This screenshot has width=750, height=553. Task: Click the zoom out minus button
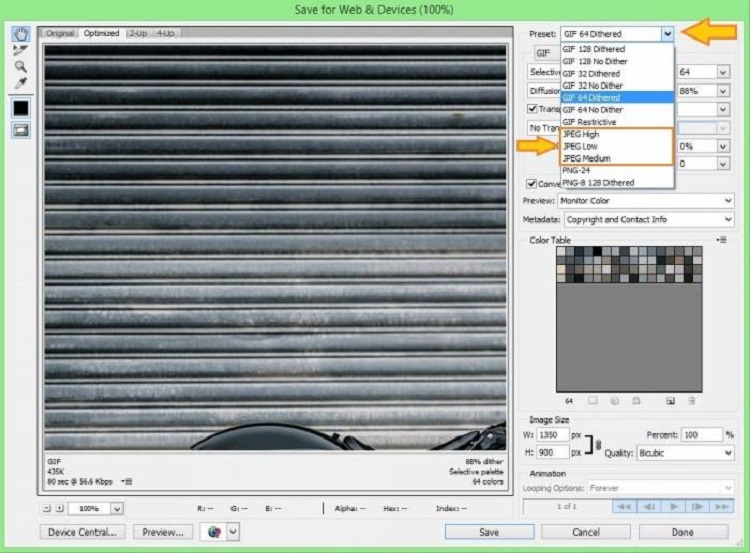tap(46, 508)
